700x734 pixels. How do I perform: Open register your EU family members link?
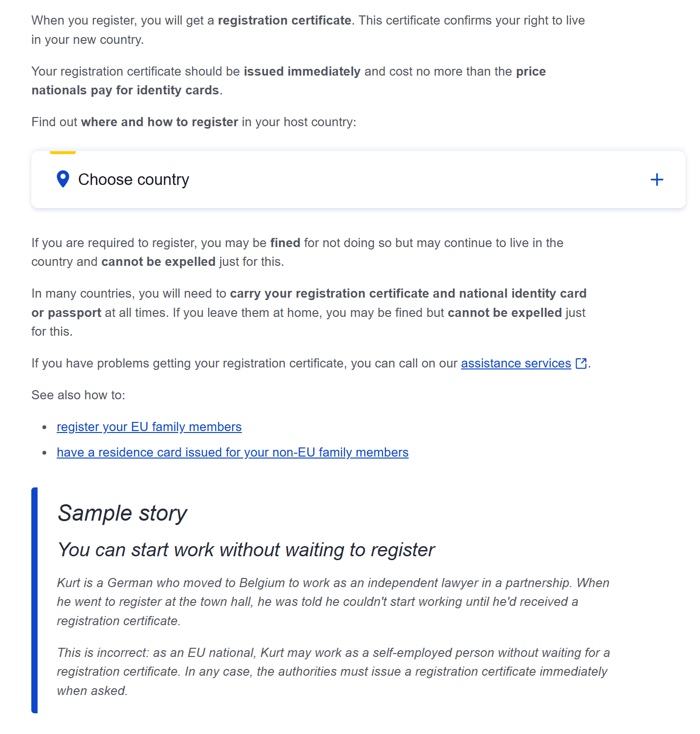[x=149, y=427]
